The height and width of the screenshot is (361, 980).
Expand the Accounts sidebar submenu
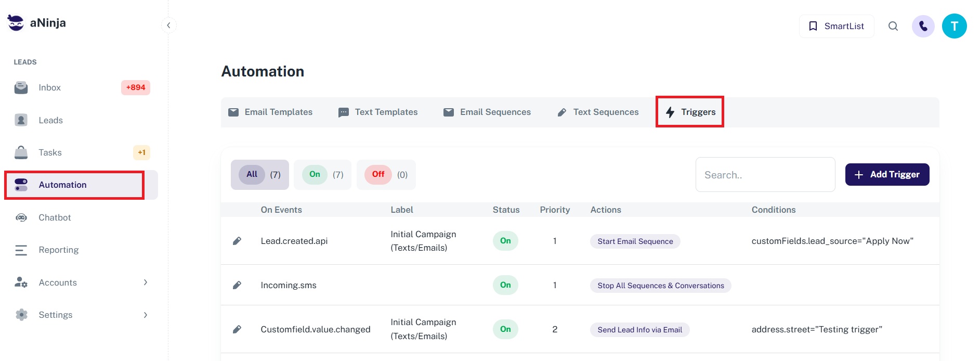145,282
